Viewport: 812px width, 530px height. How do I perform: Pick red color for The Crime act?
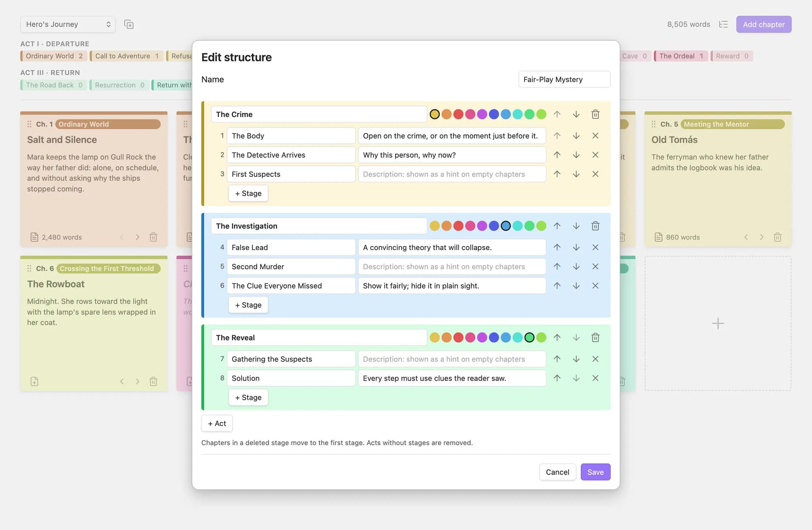click(458, 114)
